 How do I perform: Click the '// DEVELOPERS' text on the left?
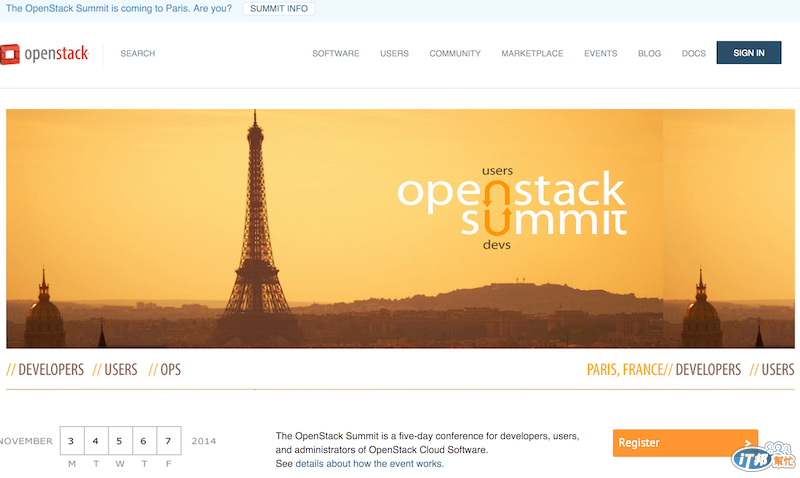point(45,369)
